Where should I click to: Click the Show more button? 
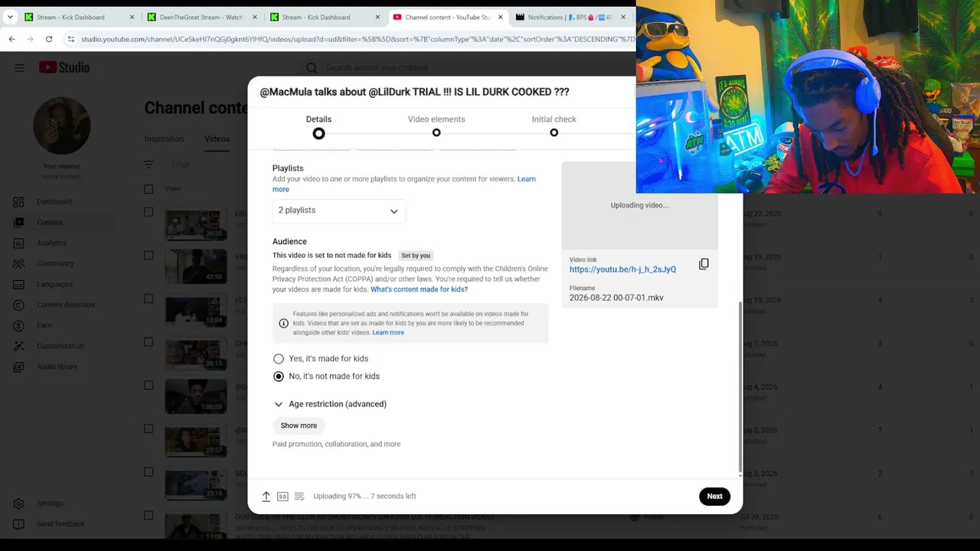[x=299, y=425]
